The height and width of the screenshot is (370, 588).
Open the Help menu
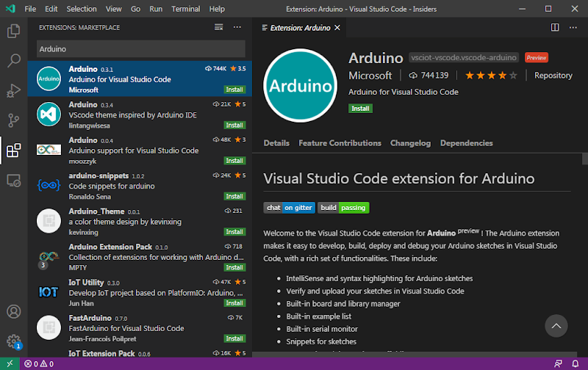[x=217, y=9]
